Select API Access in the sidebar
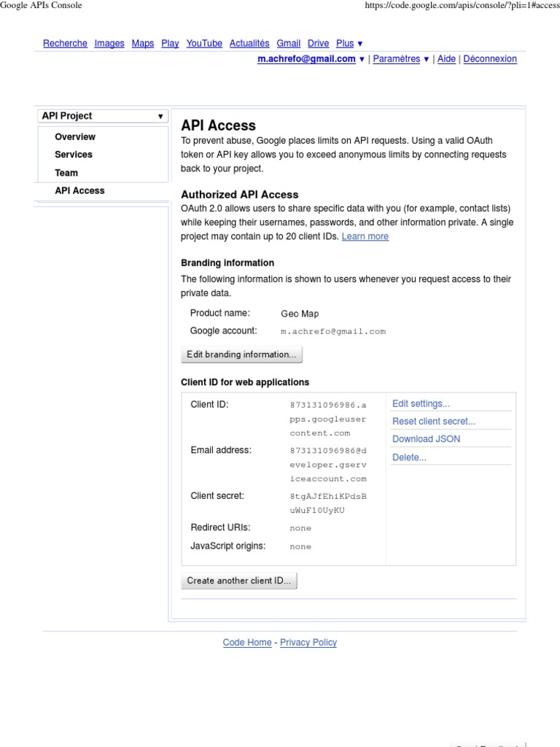This screenshot has width=560, height=747. pyautogui.click(x=79, y=190)
